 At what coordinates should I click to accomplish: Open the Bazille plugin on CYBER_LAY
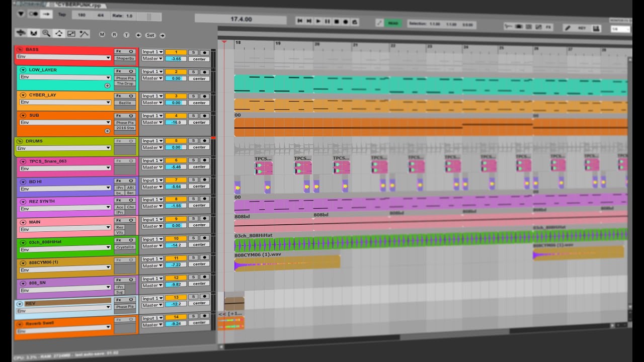click(x=125, y=103)
